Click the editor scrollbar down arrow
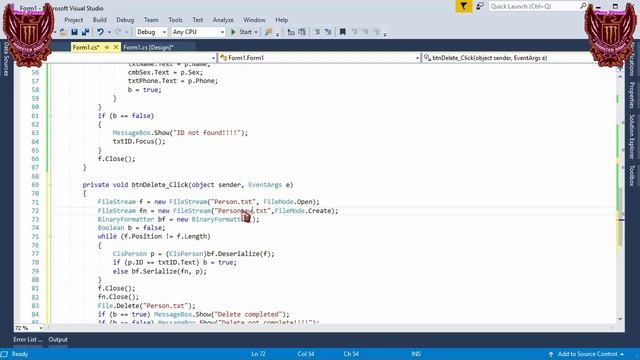Viewport: 640px width, 360px height. click(620, 319)
